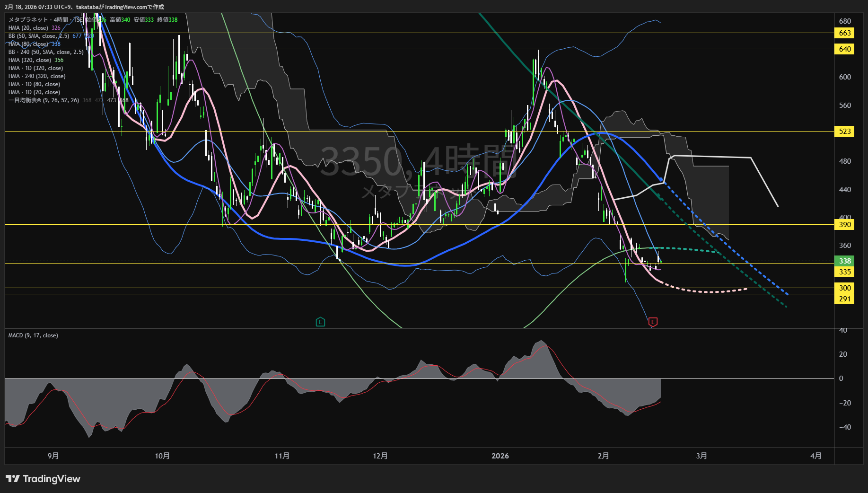This screenshot has width=868, height=493.
Task: Click the green 338 current price label
Action: pyautogui.click(x=845, y=261)
